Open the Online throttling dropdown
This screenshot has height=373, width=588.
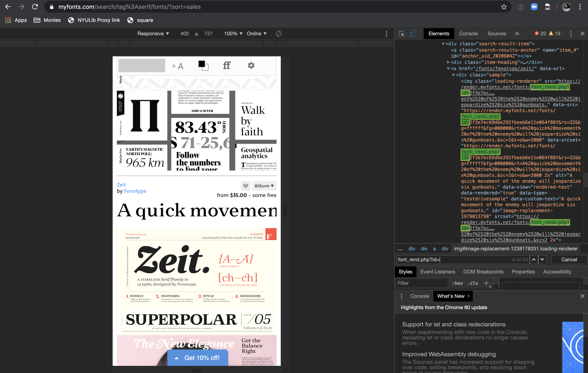pyautogui.click(x=256, y=34)
